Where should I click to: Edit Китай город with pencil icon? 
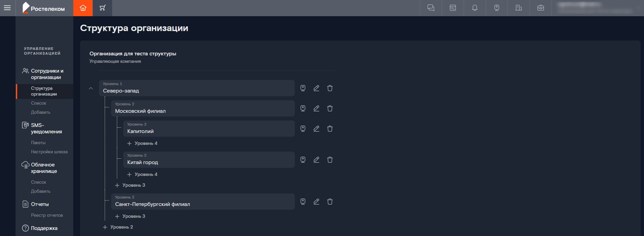[316, 160]
